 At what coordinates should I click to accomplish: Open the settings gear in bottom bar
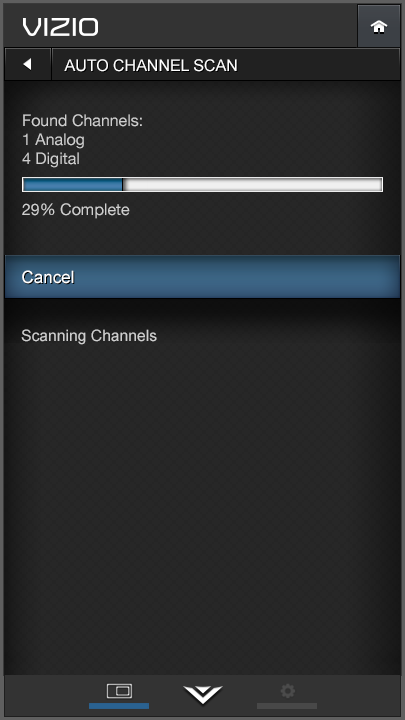[x=287, y=691]
